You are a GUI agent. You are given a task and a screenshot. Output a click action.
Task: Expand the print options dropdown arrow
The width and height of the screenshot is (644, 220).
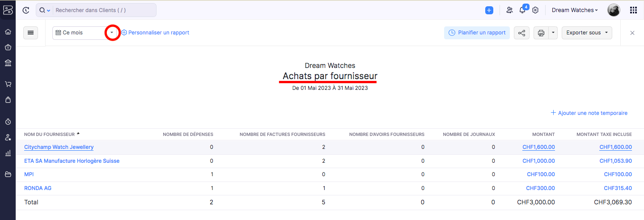553,33
